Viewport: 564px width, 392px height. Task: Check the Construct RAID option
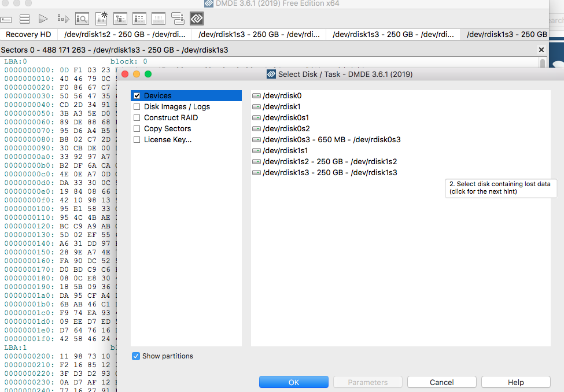pyautogui.click(x=137, y=117)
